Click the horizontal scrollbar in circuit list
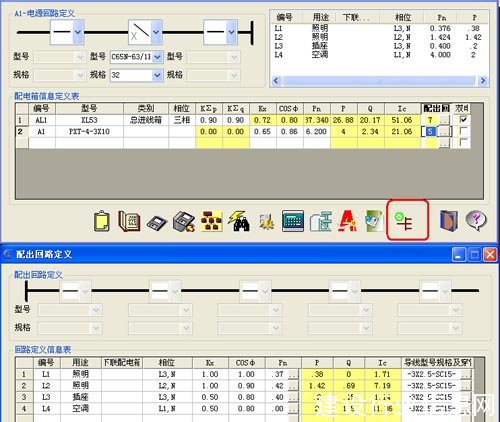Viewport: 500px width, 422px height. (379, 81)
